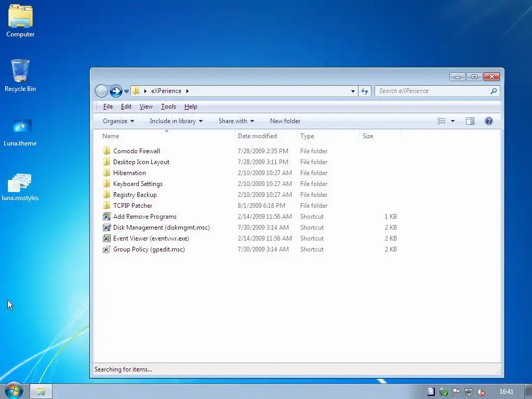Select Event Viewer shortcut icon
This screenshot has height=399, width=532.
pos(107,238)
